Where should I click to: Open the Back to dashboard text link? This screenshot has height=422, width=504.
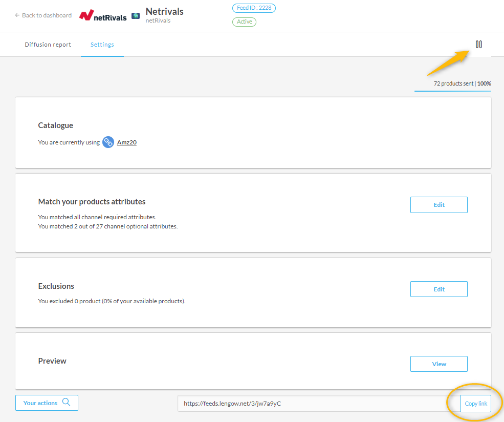tap(47, 15)
